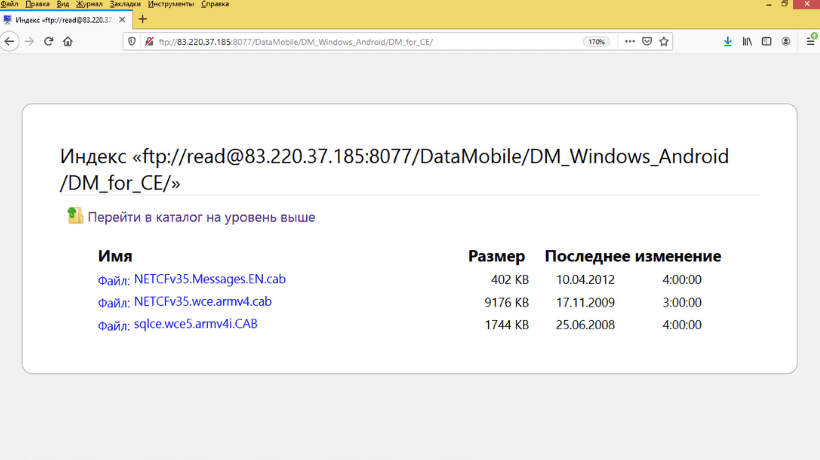Open the Справка menu
The height and width of the screenshot is (460, 820).
(x=215, y=4)
